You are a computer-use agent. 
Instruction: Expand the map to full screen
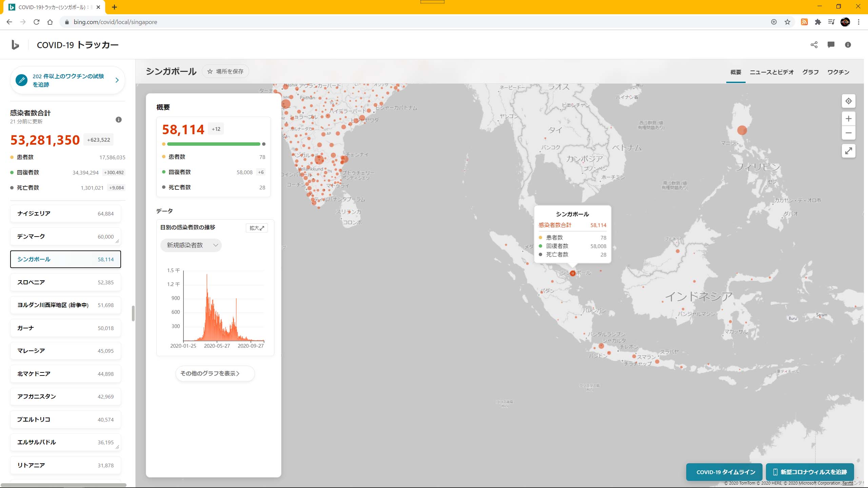pos(849,151)
